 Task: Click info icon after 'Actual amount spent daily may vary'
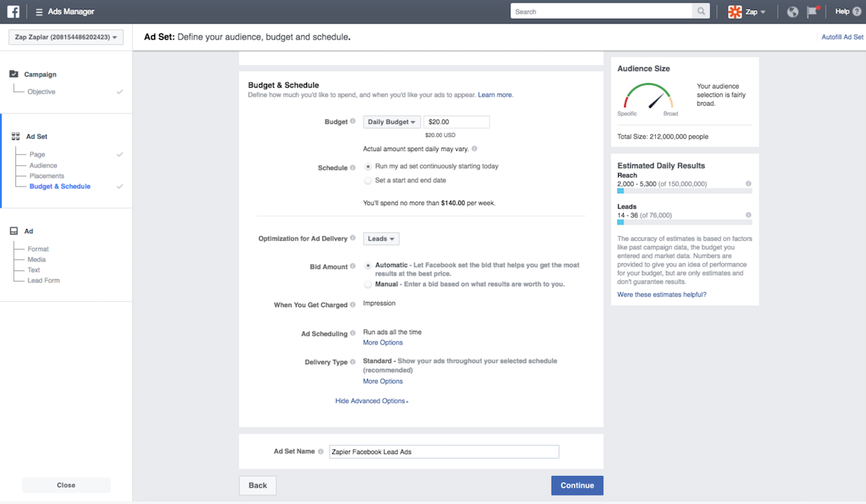[474, 149]
